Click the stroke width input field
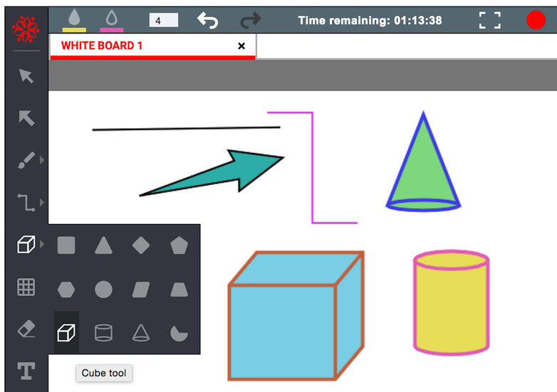The width and height of the screenshot is (557, 392). click(x=163, y=21)
